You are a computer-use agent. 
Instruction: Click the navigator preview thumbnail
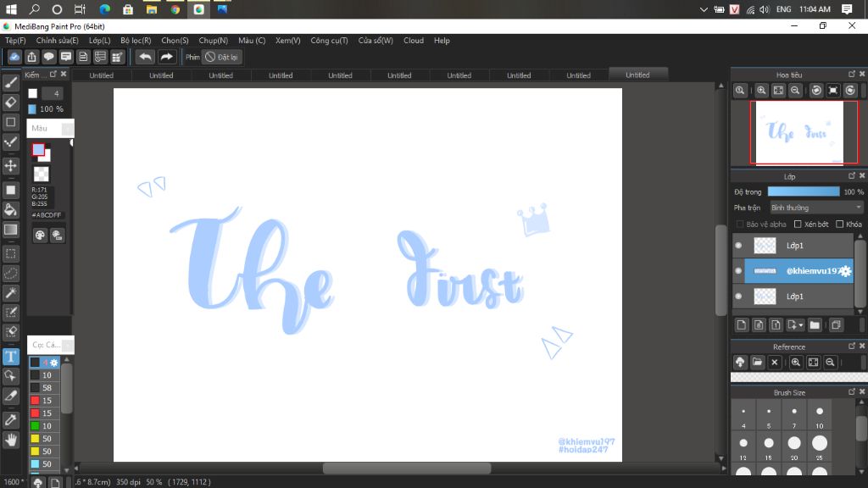click(800, 133)
